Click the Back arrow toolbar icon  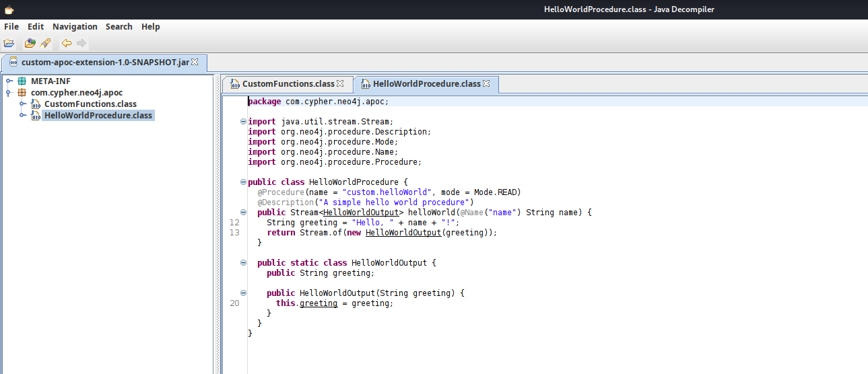coord(66,44)
